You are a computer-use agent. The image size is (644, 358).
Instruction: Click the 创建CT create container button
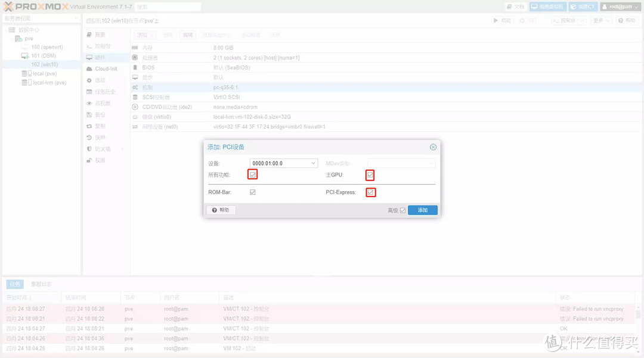pyautogui.click(x=583, y=7)
